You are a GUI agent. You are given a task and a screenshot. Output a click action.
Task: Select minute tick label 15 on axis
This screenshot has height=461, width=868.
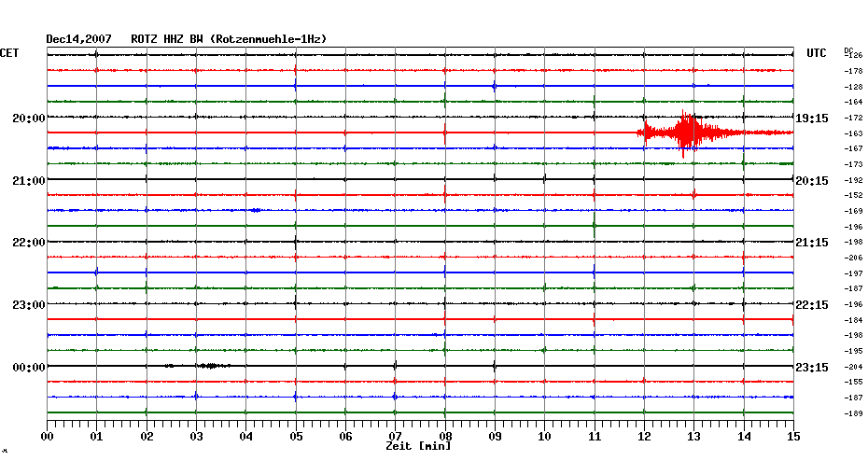[x=793, y=436]
